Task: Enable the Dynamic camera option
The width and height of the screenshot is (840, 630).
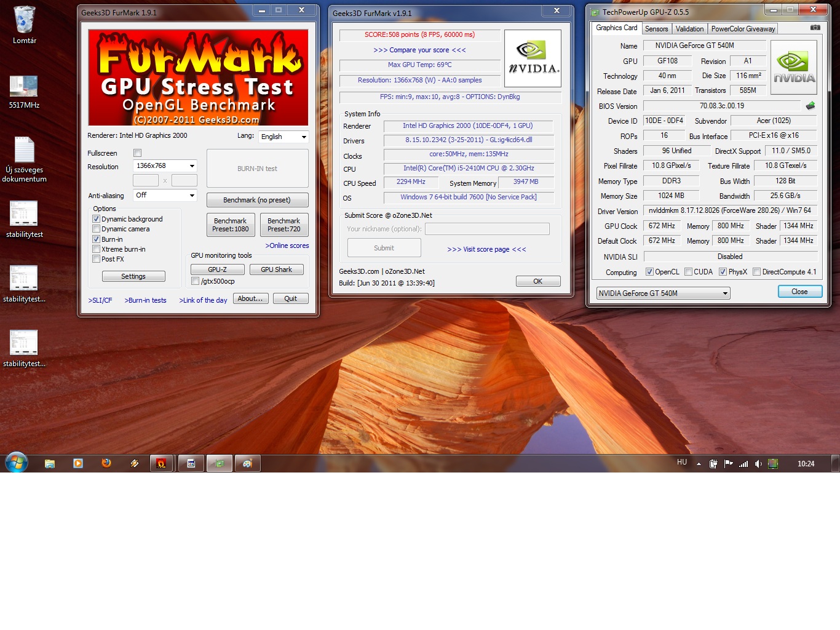Action: click(96, 229)
